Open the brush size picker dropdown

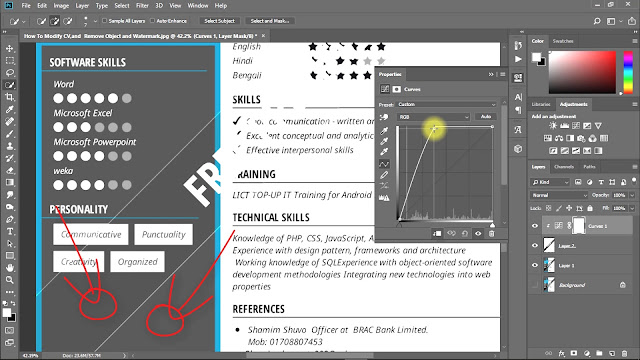click(x=95, y=21)
